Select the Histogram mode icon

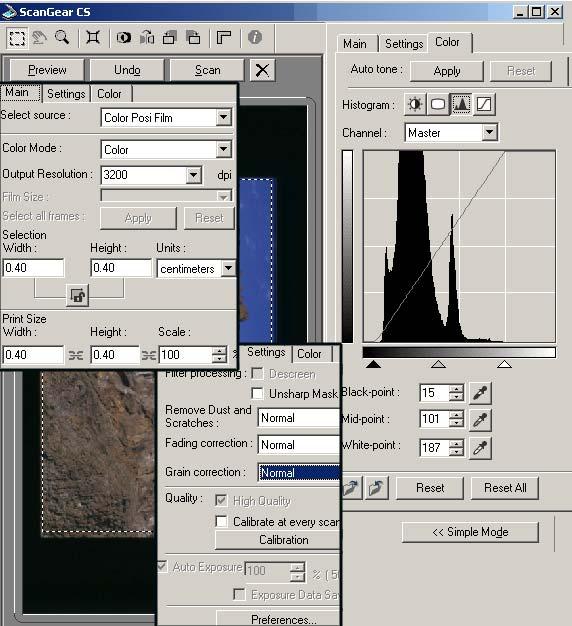pos(461,105)
